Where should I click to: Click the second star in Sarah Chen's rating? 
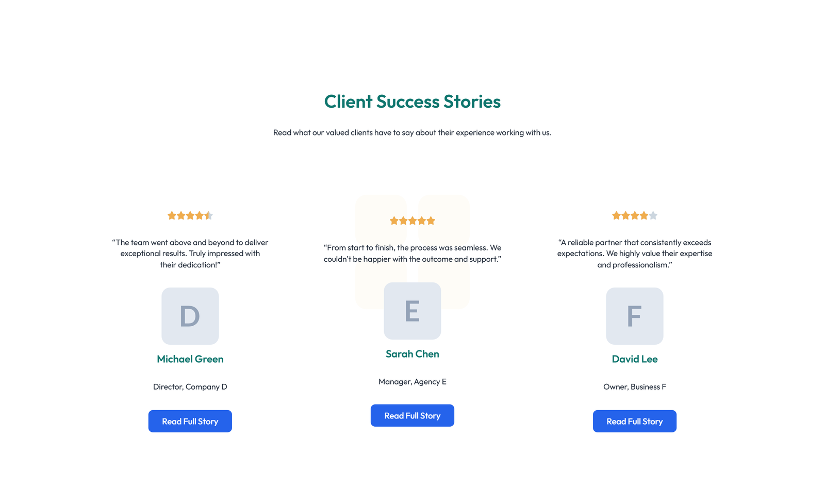[403, 220]
